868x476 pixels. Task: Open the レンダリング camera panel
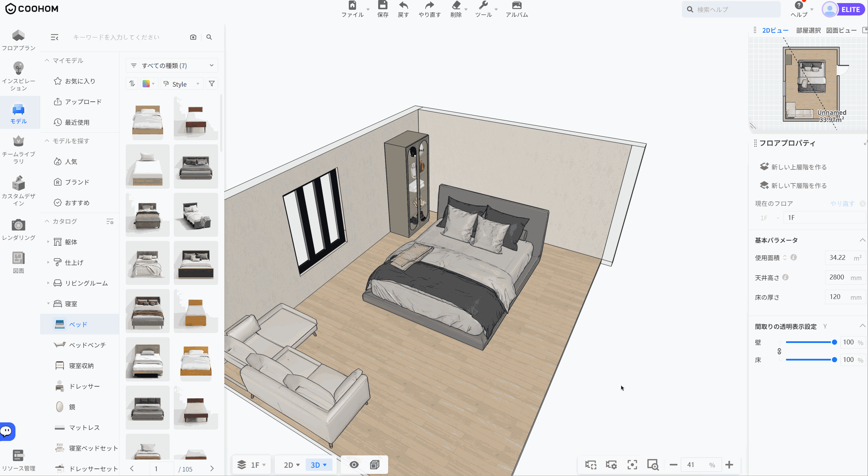[19, 230]
